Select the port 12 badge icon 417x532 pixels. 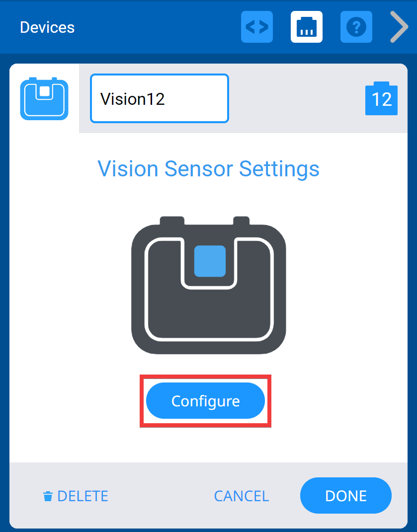[381, 99]
